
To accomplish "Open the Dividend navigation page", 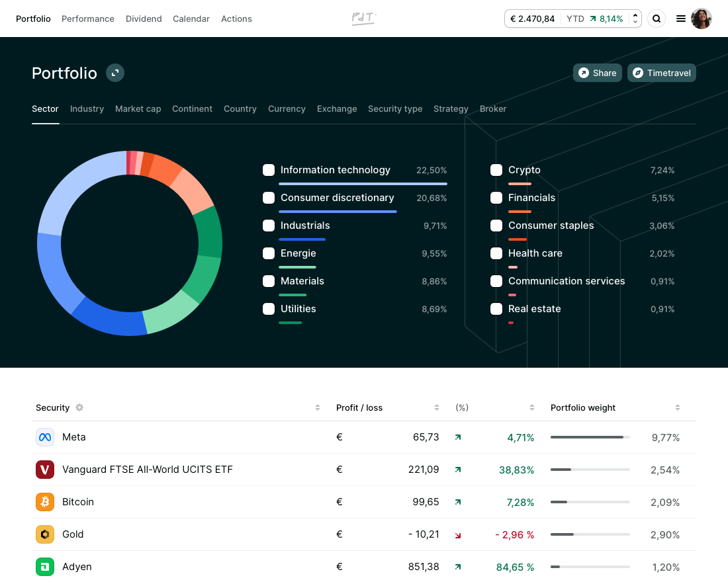I will click(144, 19).
